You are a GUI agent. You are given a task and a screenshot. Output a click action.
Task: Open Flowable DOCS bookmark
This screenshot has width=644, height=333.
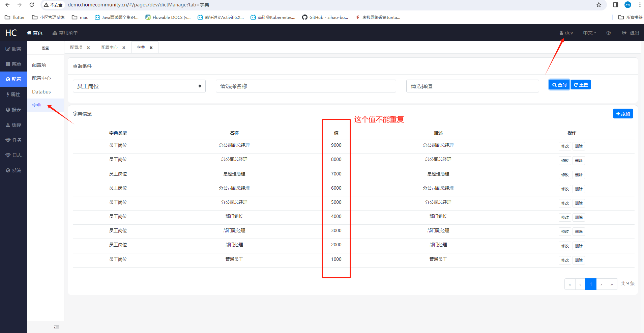(168, 17)
